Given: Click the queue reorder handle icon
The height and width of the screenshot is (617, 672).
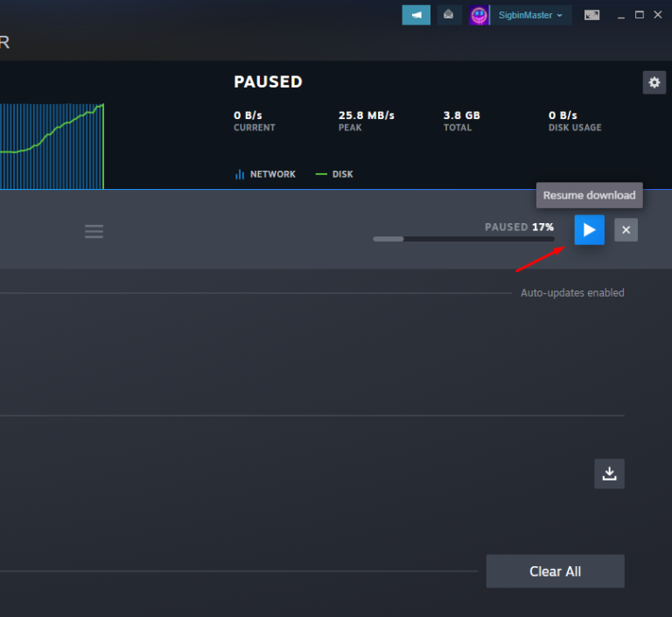Looking at the screenshot, I should pos(94,232).
